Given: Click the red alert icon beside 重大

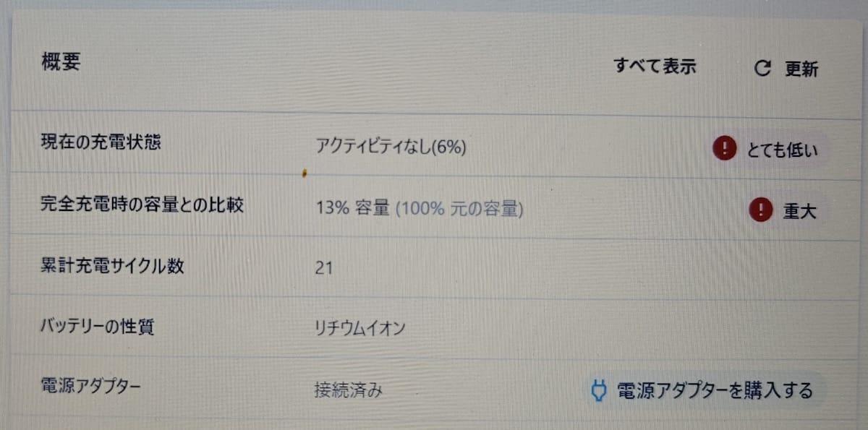Looking at the screenshot, I should (760, 210).
